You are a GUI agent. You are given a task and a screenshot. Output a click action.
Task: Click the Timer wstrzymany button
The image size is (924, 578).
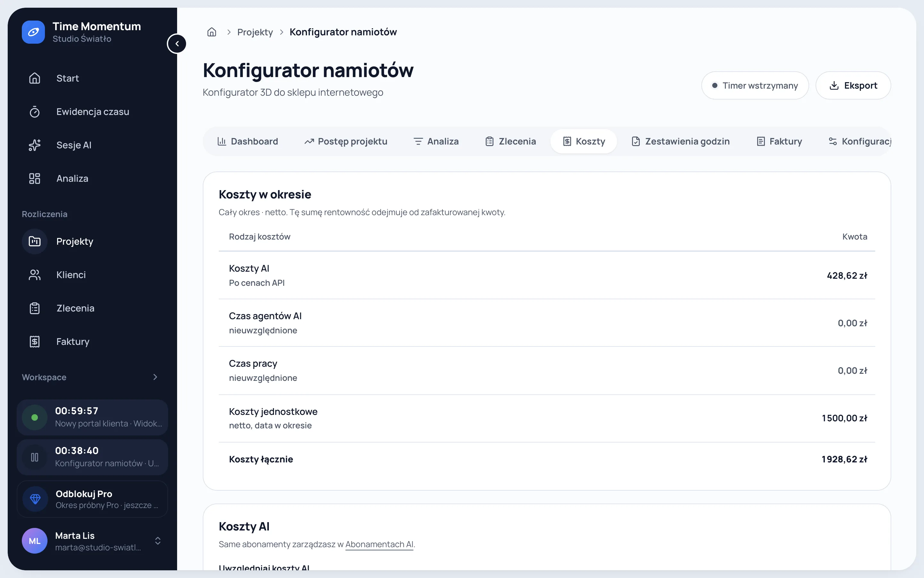point(755,86)
